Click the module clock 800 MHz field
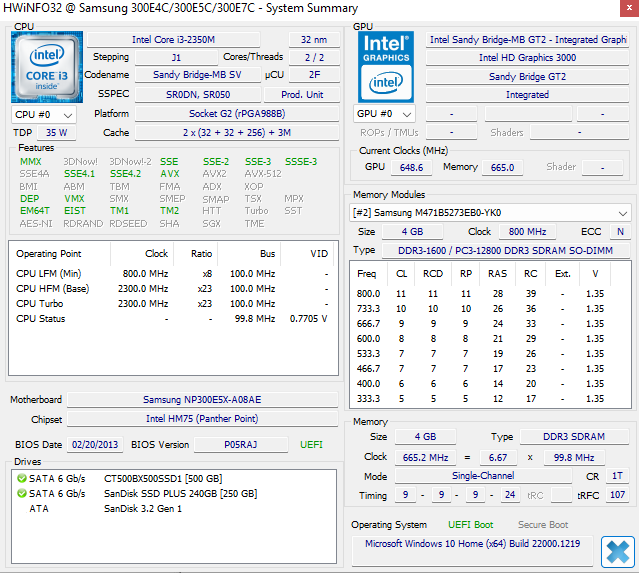This screenshot has height=573, width=639. (x=527, y=231)
